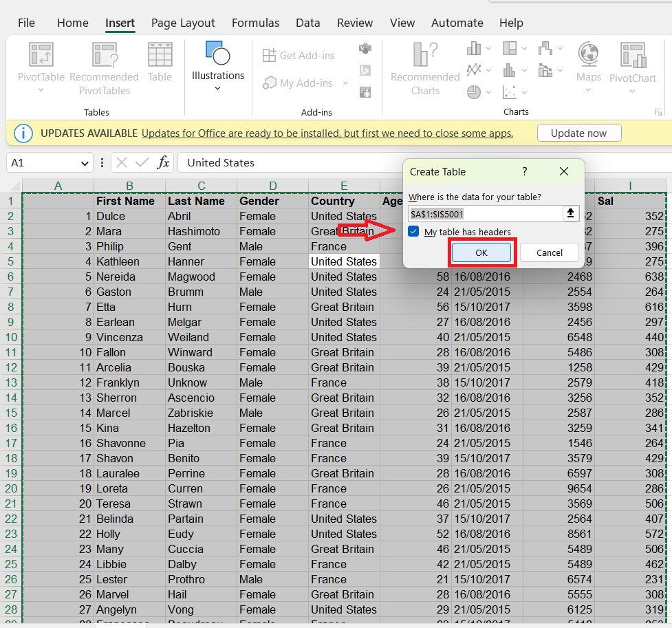This screenshot has height=628, width=672.
Task: Switch to the Data tab
Action: (x=307, y=23)
